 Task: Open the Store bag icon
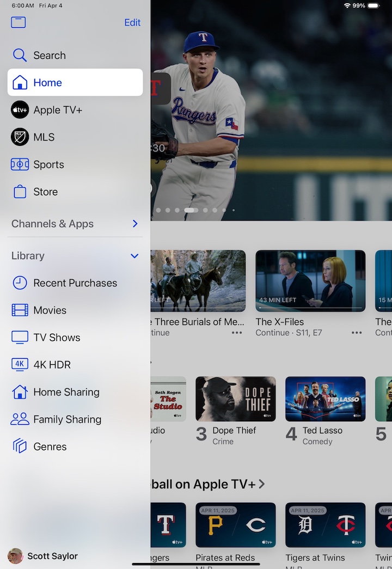20,192
